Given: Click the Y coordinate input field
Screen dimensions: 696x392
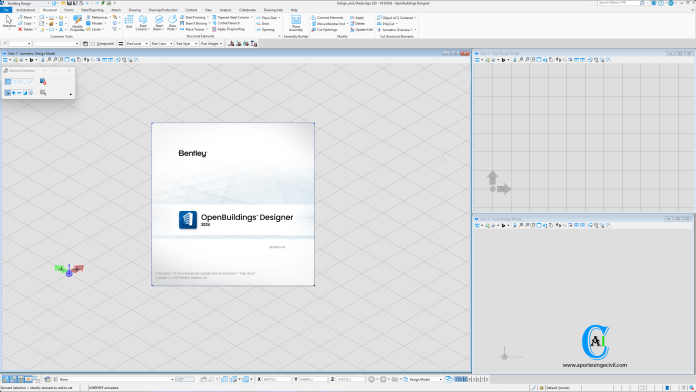Looking at the screenshot, I should [x=313, y=380].
